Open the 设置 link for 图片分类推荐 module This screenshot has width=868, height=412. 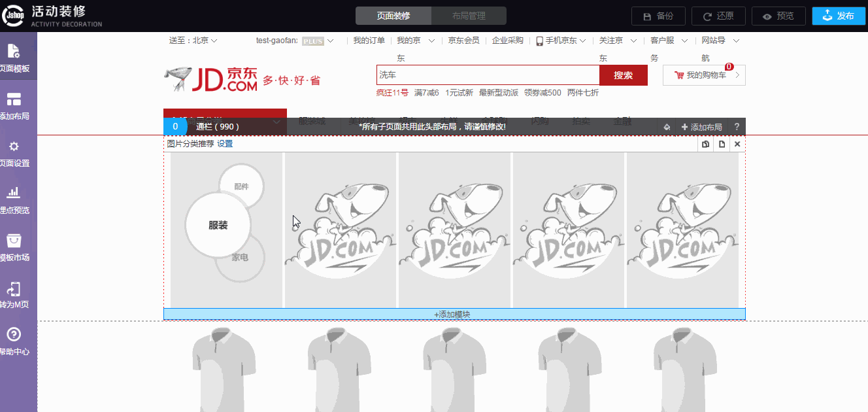pos(225,144)
